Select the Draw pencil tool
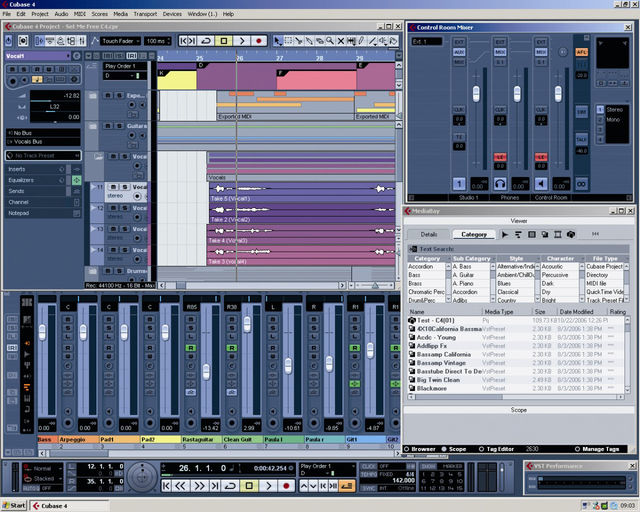This screenshot has height=512, width=640. (362, 41)
